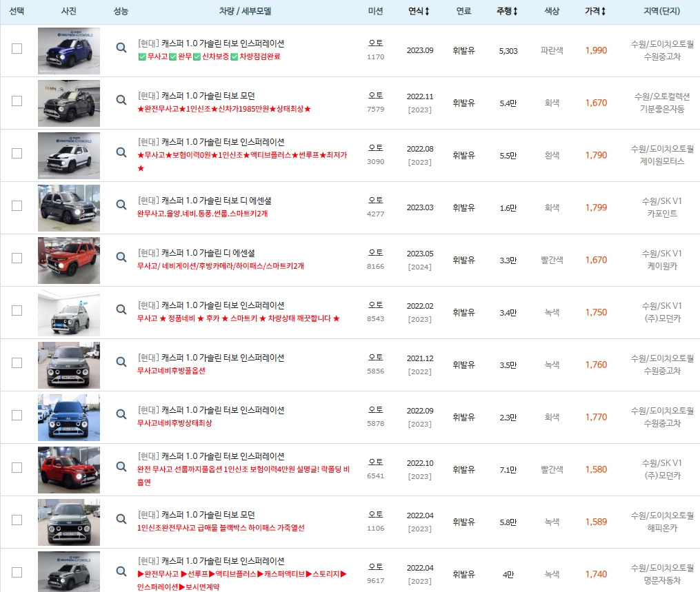Open 터보 모던 listing priced 1,589

tap(197, 515)
